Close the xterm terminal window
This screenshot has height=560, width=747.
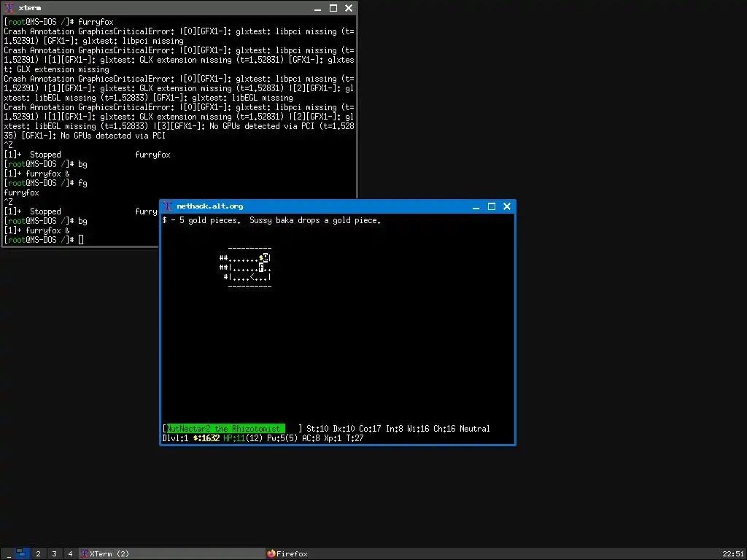[x=349, y=8]
